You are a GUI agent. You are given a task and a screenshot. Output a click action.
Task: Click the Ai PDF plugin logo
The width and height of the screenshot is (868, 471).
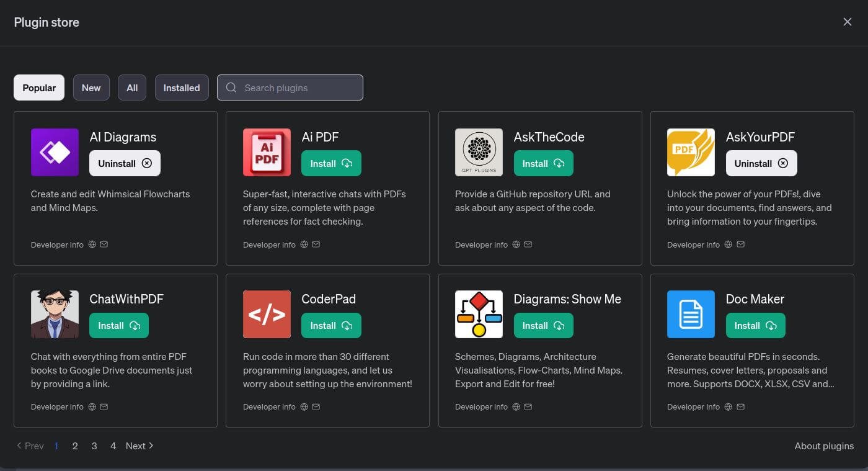click(x=267, y=152)
